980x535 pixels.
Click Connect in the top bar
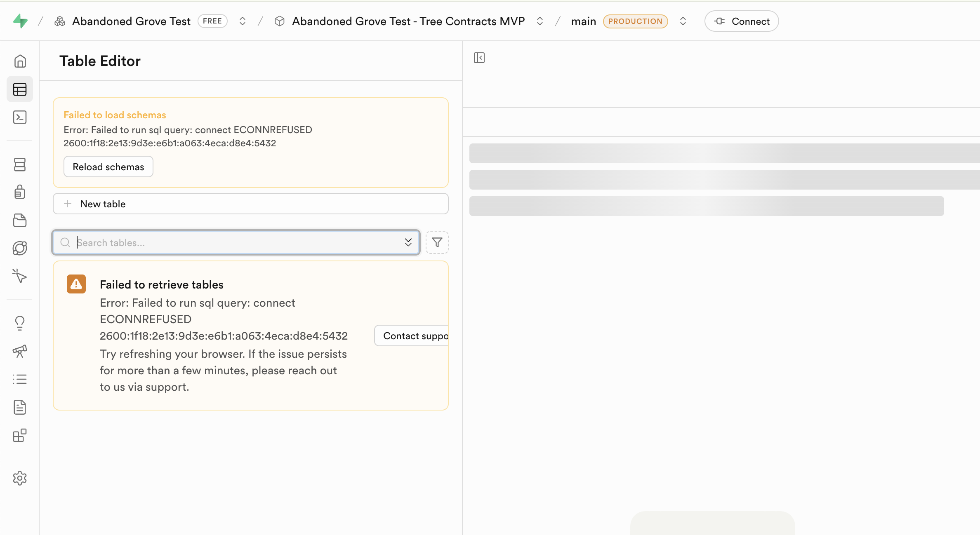click(x=741, y=21)
